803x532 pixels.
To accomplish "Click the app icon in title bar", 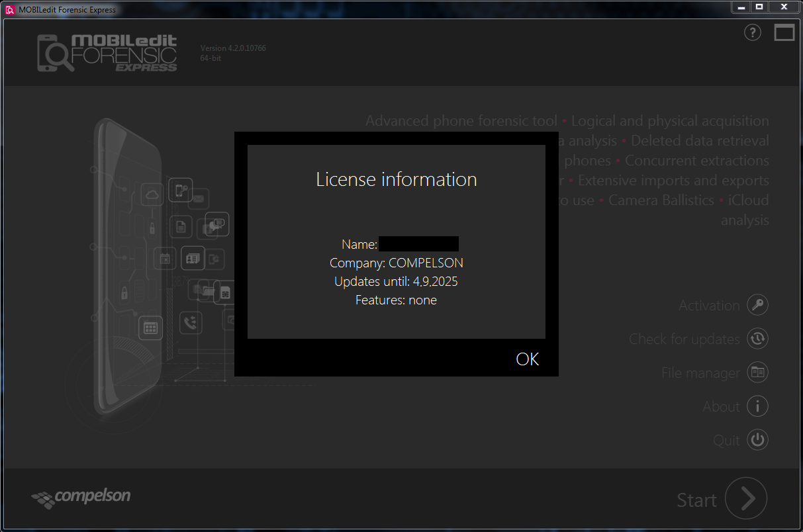I will tap(10, 9).
